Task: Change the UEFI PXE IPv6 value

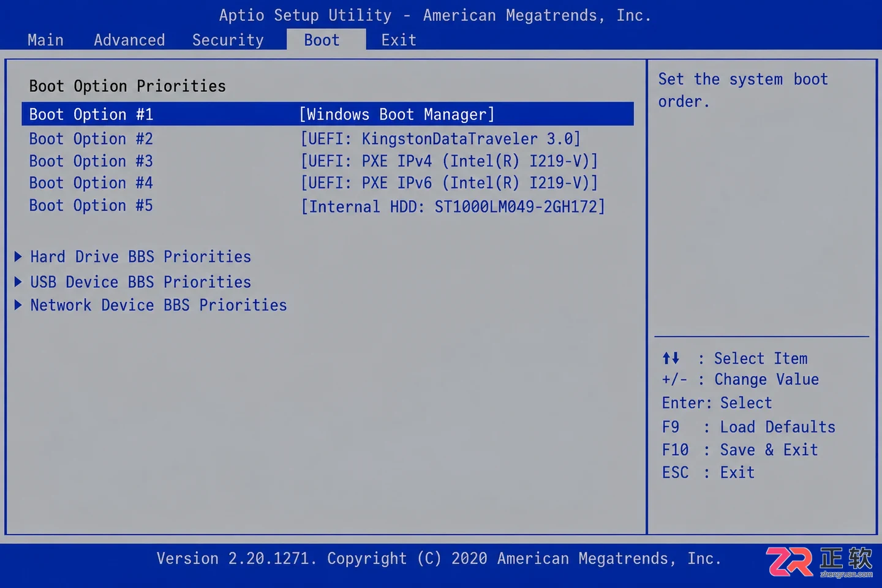Action: [x=449, y=183]
